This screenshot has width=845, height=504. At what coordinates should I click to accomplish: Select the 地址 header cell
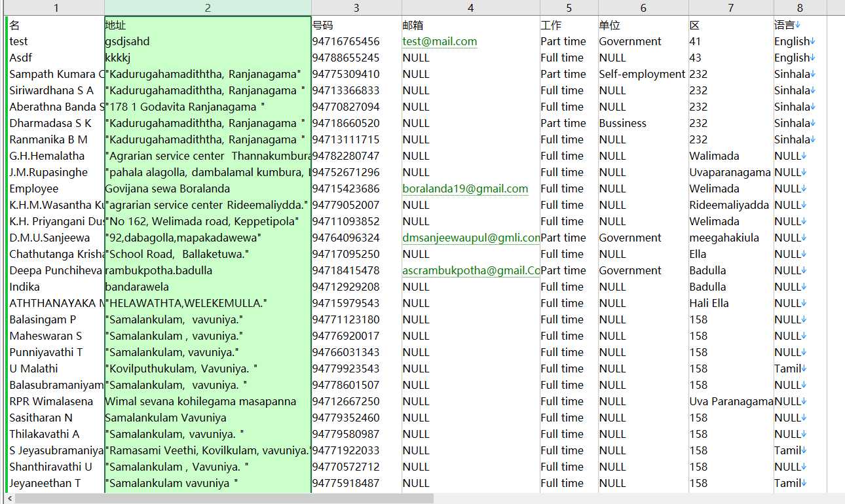coord(208,25)
